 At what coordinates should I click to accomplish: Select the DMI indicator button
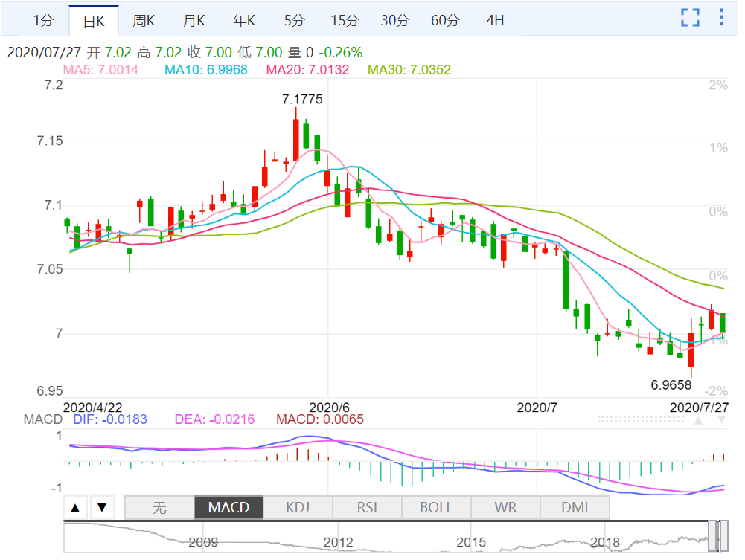575,508
